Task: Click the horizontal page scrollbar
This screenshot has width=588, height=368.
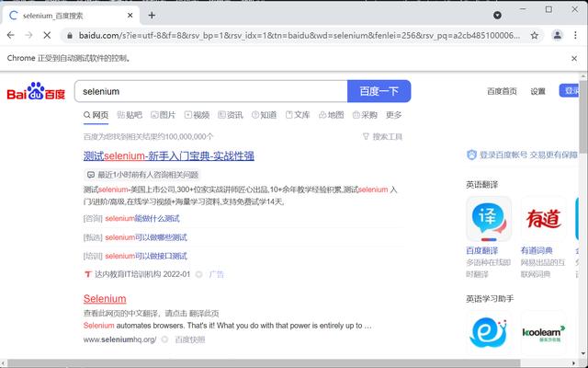Action: click(264, 363)
